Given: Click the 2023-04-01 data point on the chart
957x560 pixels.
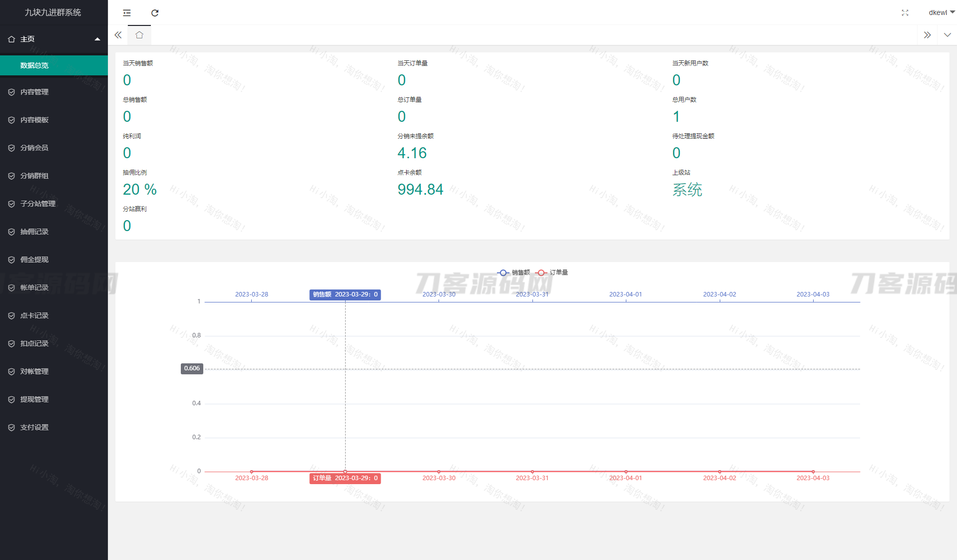Looking at the screenshot, I should pyautogui.click(x=626, y=472).
